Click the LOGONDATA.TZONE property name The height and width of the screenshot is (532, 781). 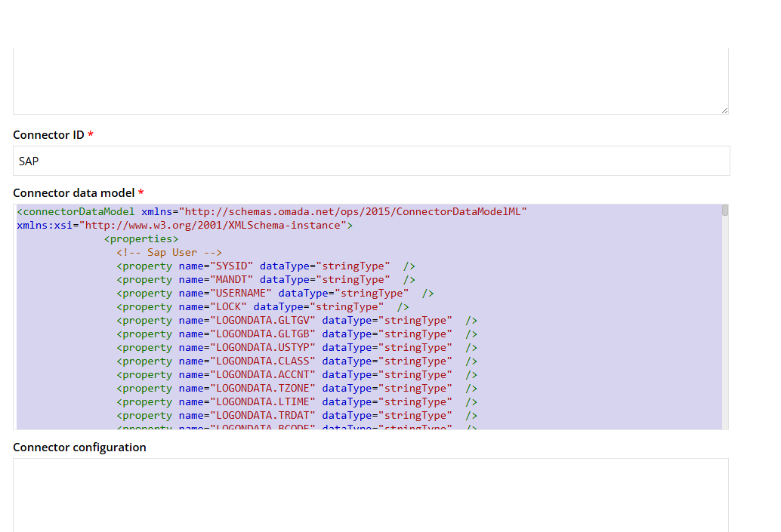[262, 389]
